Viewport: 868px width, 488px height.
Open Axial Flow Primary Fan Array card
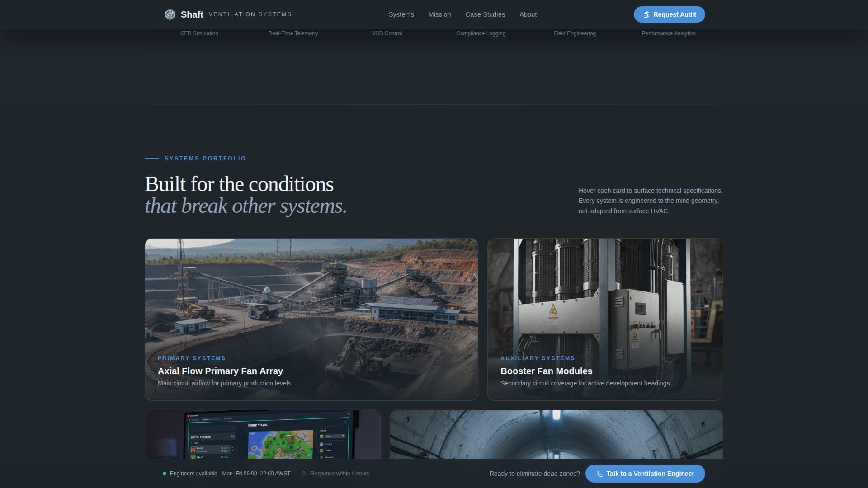click(311, 319)
